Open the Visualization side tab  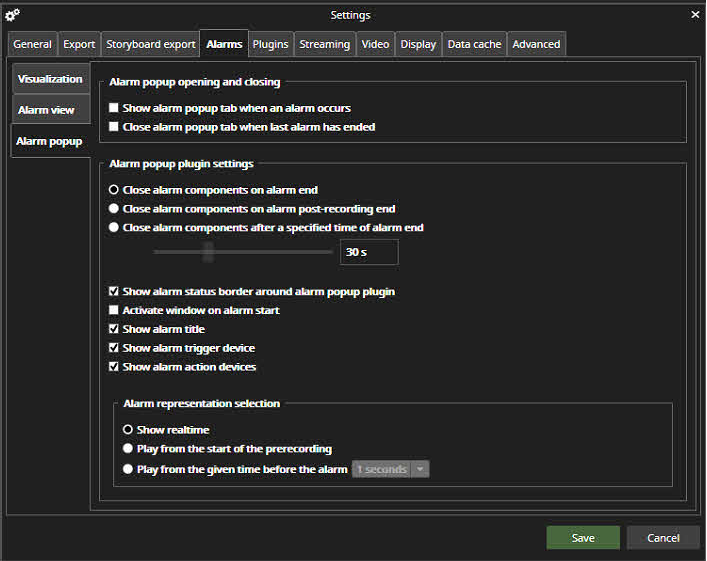pyautogui.click(x=50, y=79)
